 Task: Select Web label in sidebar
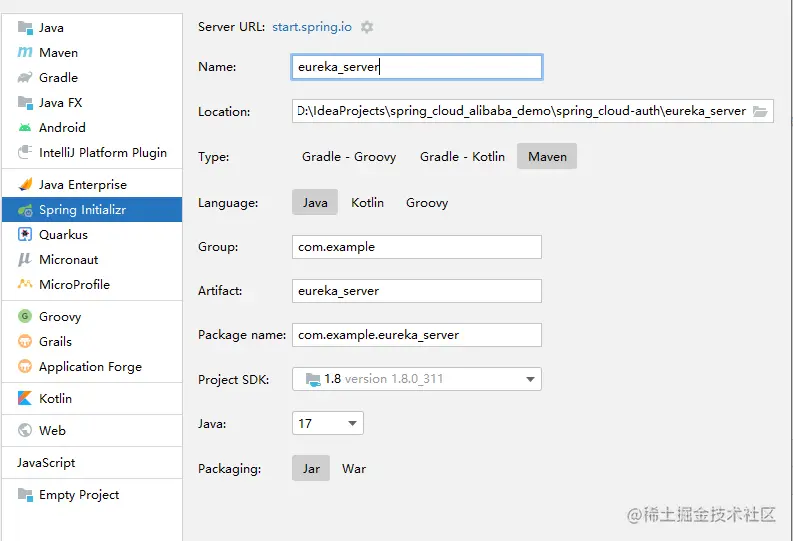[53, 430]
